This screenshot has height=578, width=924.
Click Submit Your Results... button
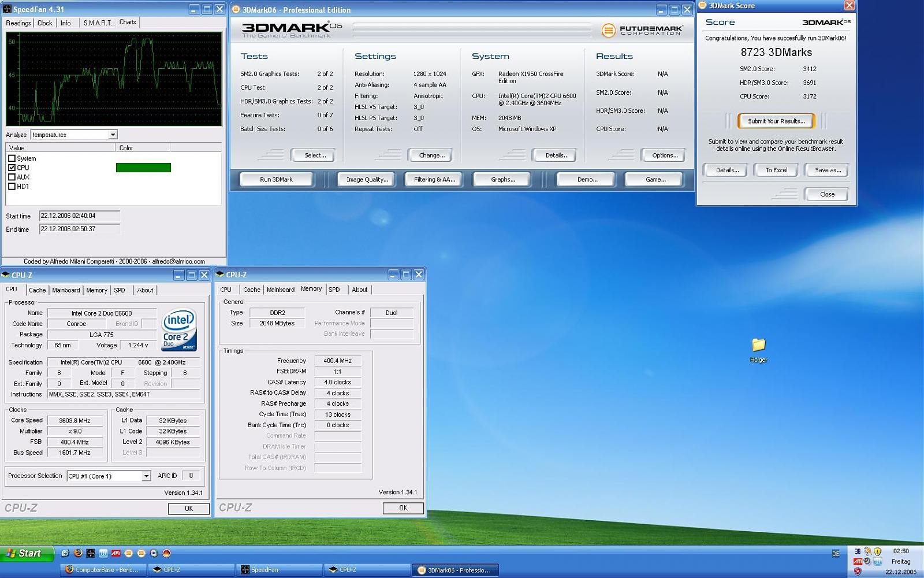776,121
